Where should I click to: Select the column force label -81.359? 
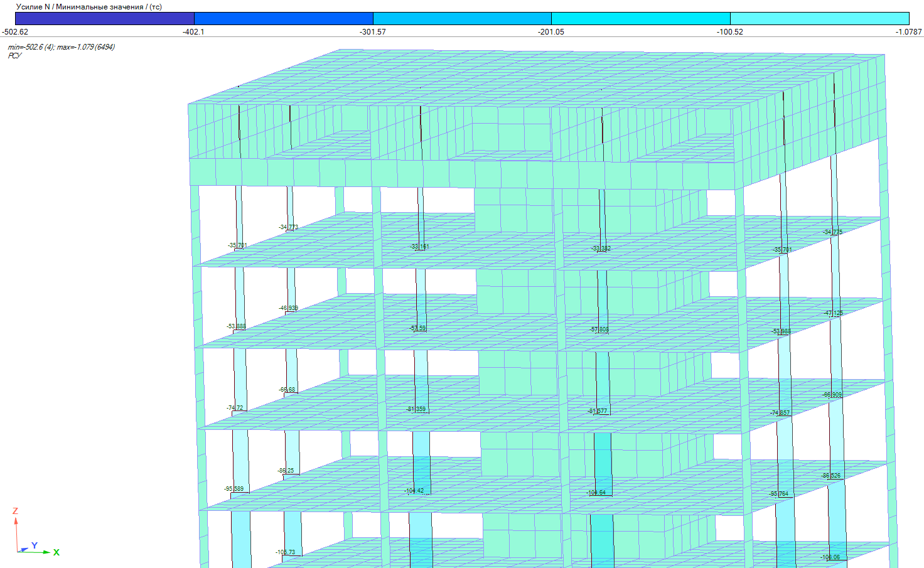(x=416, y=409)
